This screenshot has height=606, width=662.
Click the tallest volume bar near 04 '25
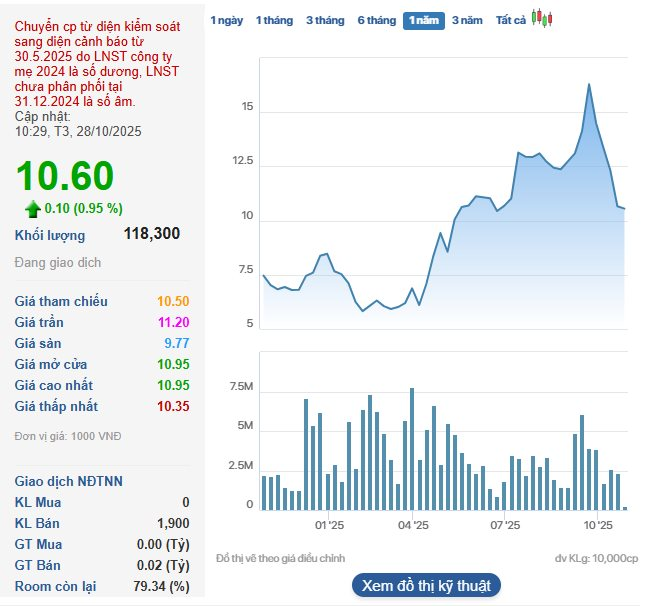tap(412, 448)
